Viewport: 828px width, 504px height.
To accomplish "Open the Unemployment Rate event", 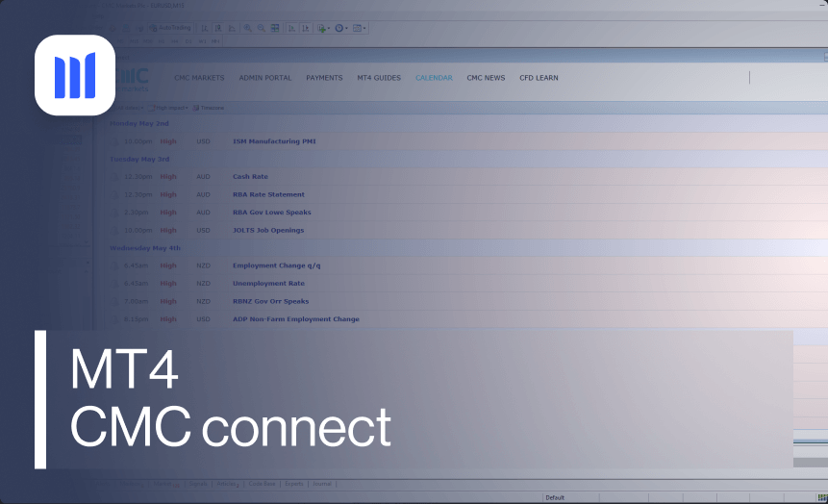I will click(268, 284).
